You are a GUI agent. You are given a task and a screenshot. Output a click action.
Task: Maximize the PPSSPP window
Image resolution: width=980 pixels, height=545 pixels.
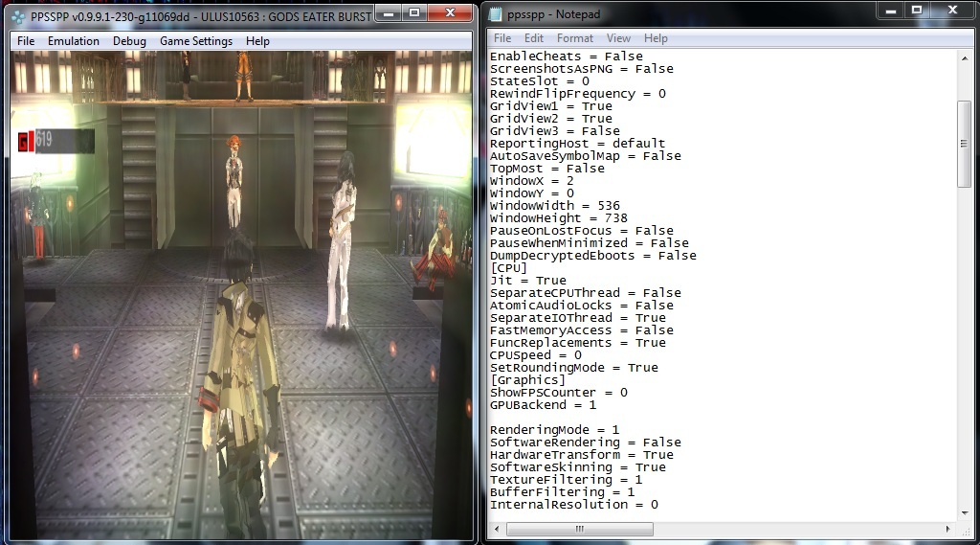[413, 13]
